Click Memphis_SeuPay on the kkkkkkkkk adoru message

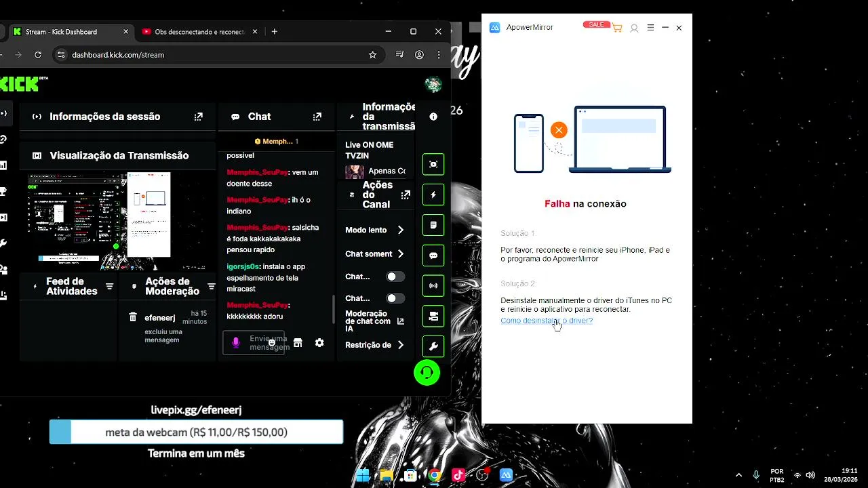[x=257, y=305]
